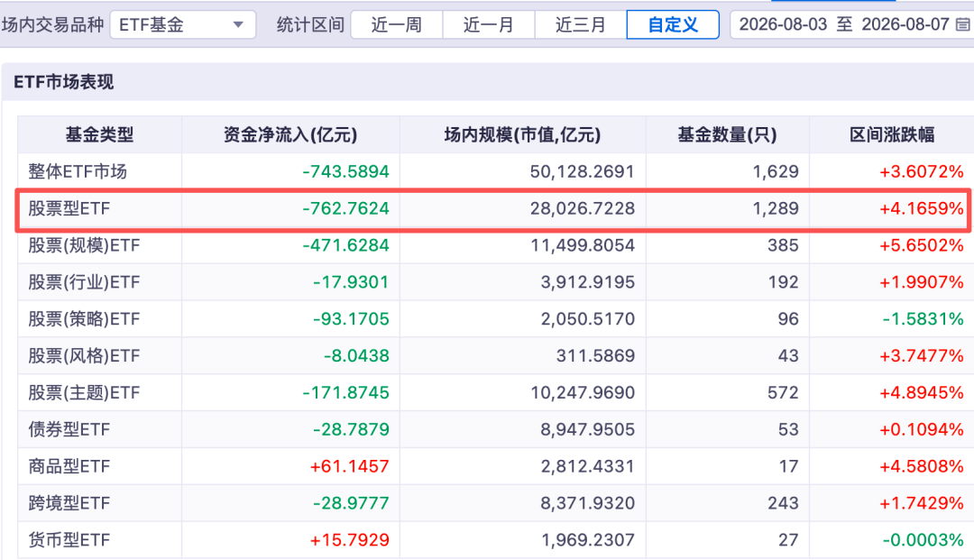
Task: Click fund count value 1,629
Action: [x=776, y=171]
